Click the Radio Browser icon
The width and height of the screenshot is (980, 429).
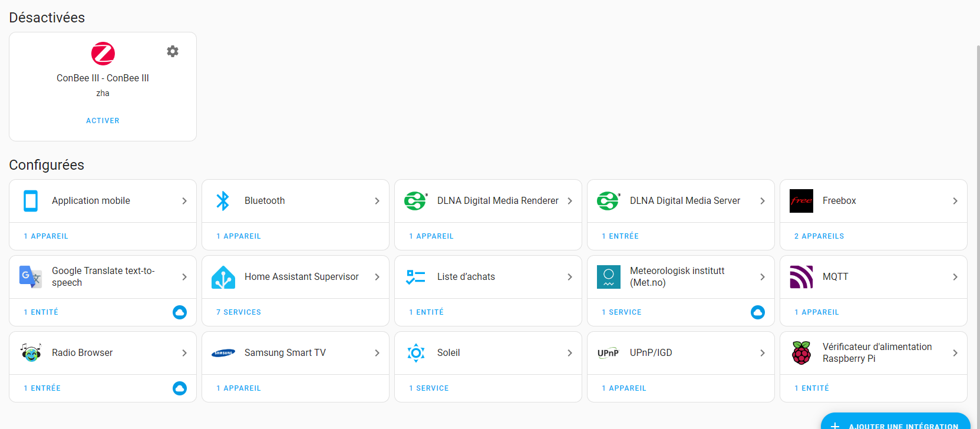[x=31, y=353]
